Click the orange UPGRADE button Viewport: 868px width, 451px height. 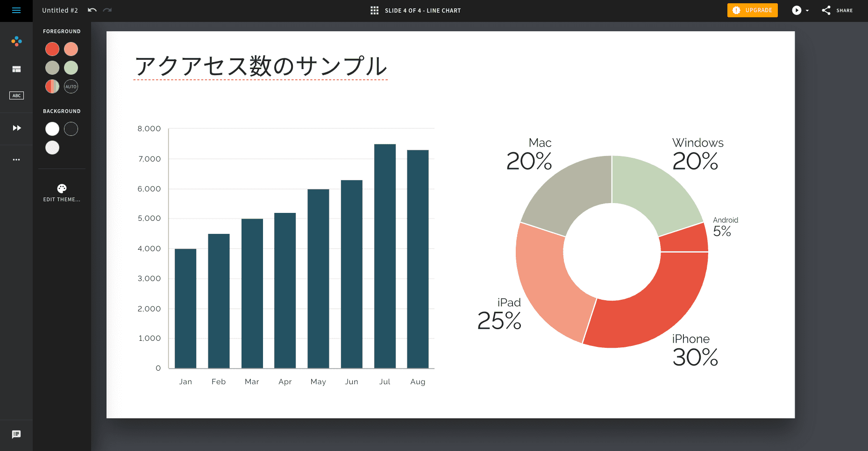point(752,10)
